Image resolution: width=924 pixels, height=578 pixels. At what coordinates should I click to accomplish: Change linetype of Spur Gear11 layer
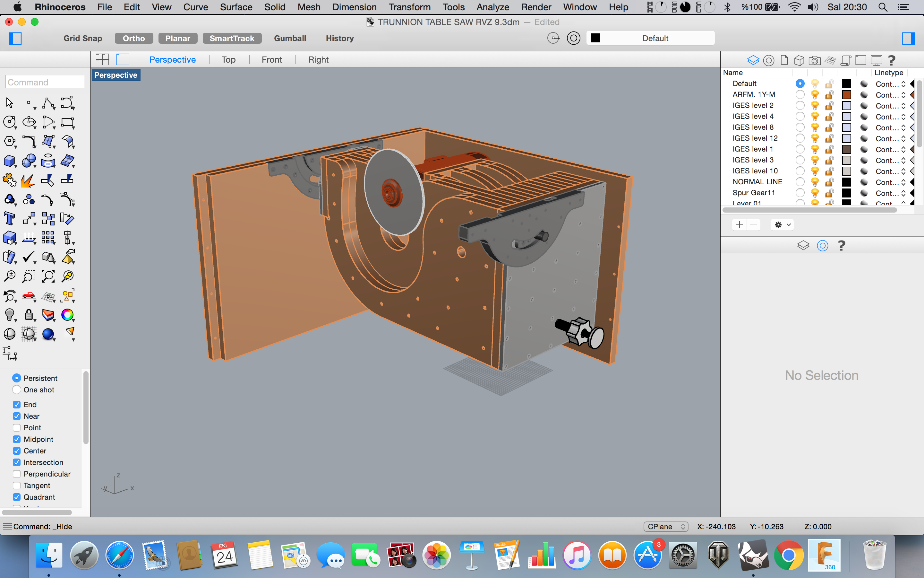coord(890,193)
